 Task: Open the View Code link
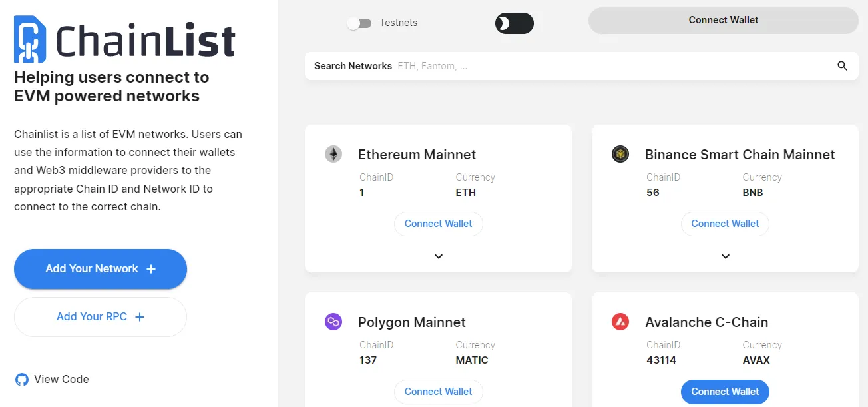coord(61,379)
